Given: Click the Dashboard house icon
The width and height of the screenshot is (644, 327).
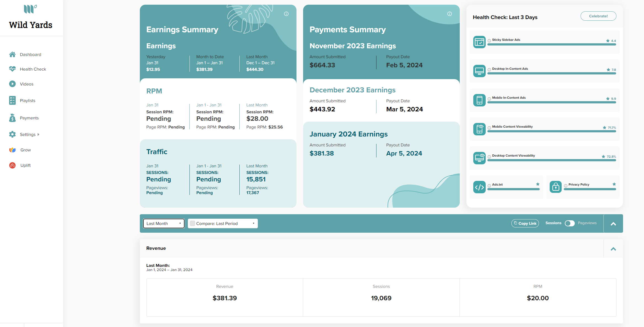Looking at the screenshot, I should coord(12,55).
